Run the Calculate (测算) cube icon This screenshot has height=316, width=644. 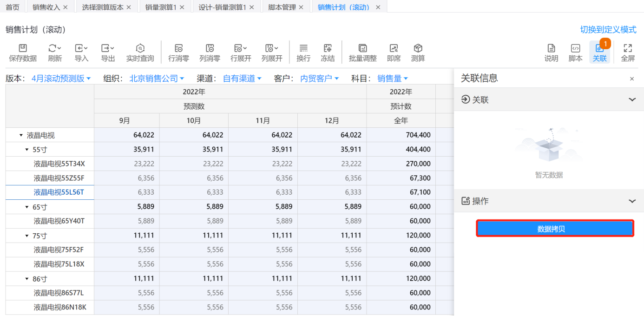418,48
